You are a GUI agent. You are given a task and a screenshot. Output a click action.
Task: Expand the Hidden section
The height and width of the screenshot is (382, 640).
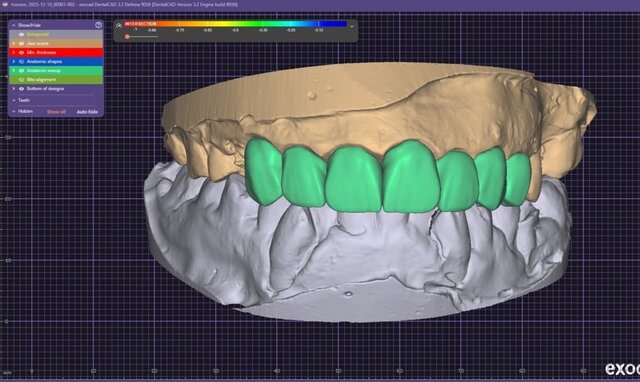click(13, 111)
